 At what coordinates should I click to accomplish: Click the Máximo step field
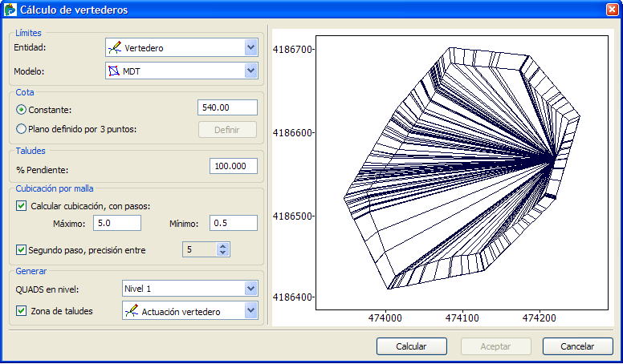(117, 223)
